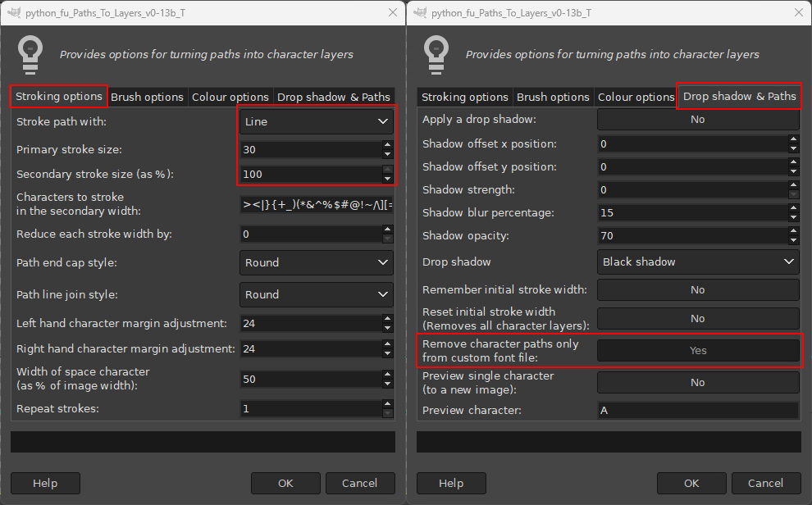Select Brush options tab in right dialog
This screenshot has width=812, height=505.
pyautogui.click(x=553, y=98)
